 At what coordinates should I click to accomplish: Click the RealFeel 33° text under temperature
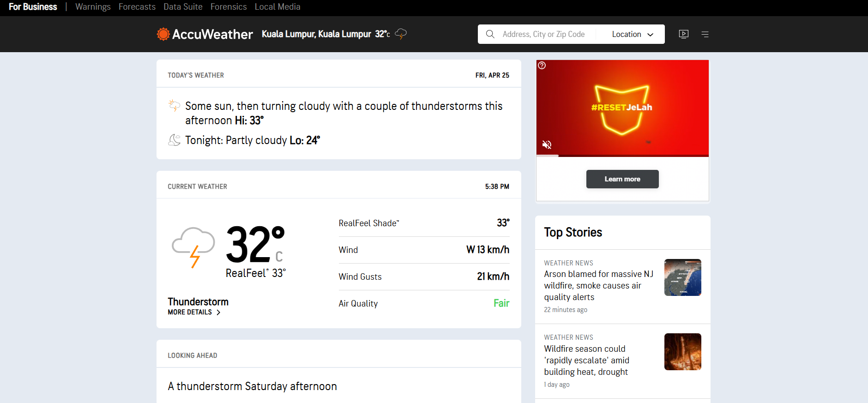coord(256,273)
